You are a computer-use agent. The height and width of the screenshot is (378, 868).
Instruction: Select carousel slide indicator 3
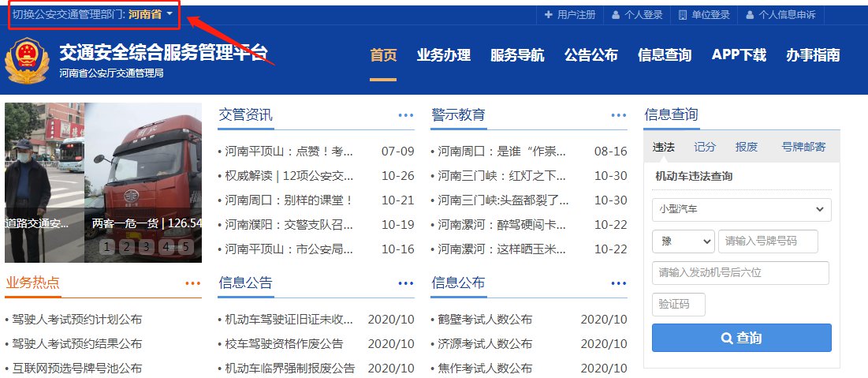[145, 247]
